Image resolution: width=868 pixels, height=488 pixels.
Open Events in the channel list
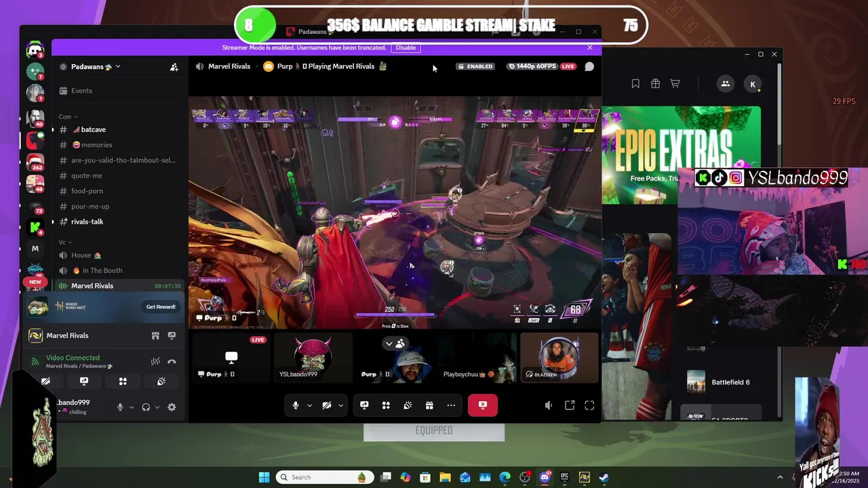(118, 91)
